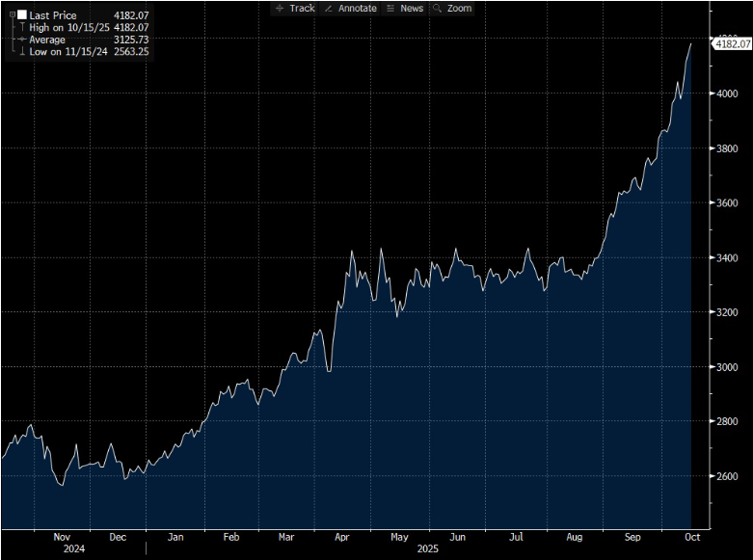Screen dimensions: 753x560
Task: Click the 4182.07 last price axis label
Action: pos(734,43)
